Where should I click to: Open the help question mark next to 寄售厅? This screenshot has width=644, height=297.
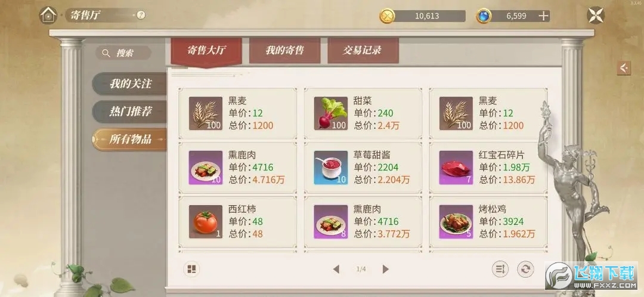[141, 15]
